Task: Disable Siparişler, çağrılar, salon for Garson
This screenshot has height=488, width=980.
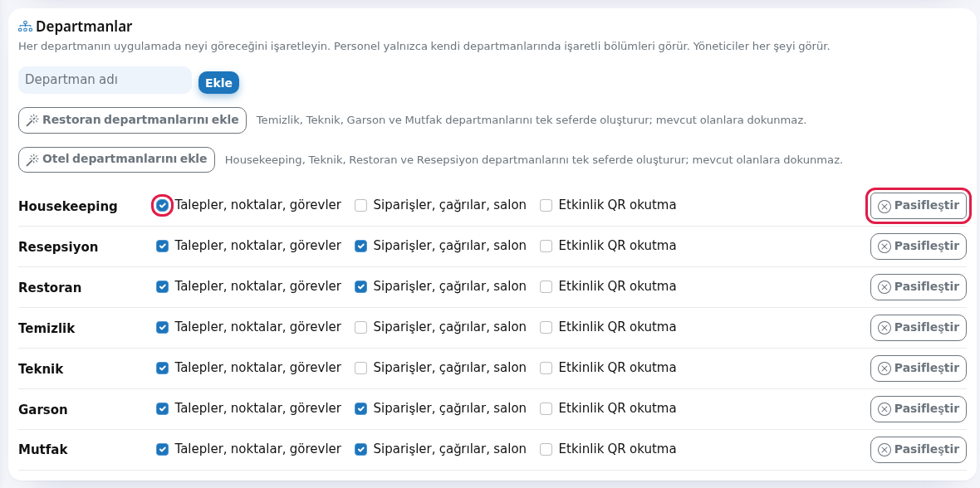Action: point(360,409)
